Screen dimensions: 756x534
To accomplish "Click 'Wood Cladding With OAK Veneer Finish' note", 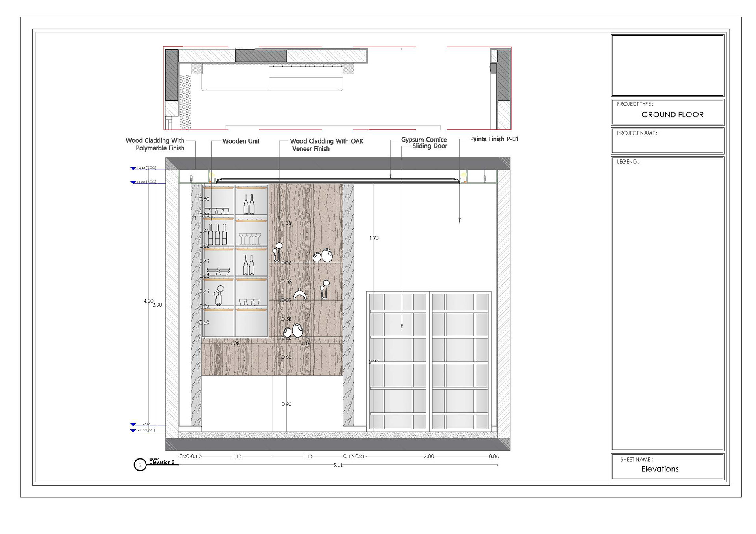I will tap(326, 144).
